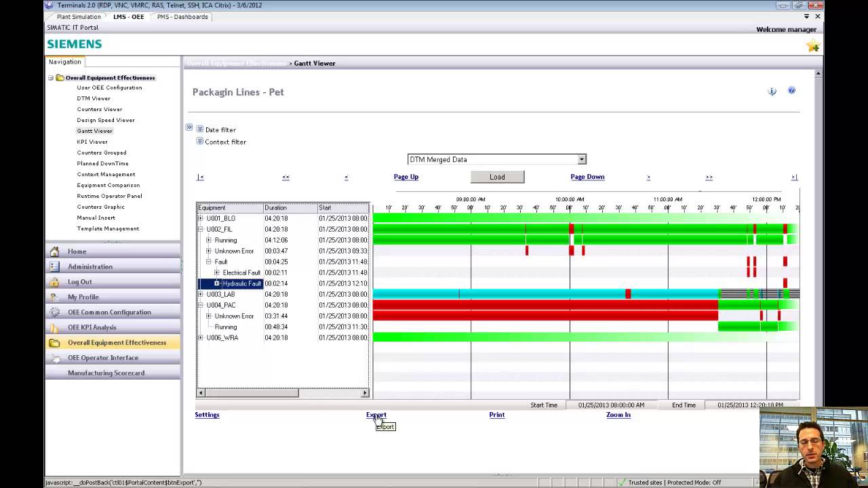Open the DTM Merged Data dropdown

click(581, 159)
